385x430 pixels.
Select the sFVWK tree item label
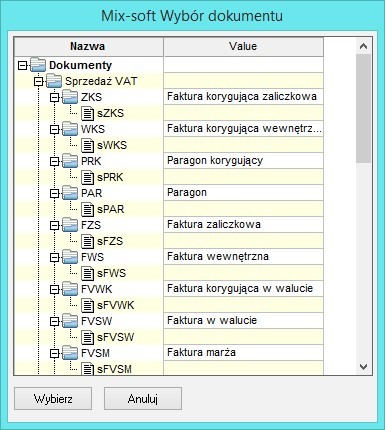(116, 305)
